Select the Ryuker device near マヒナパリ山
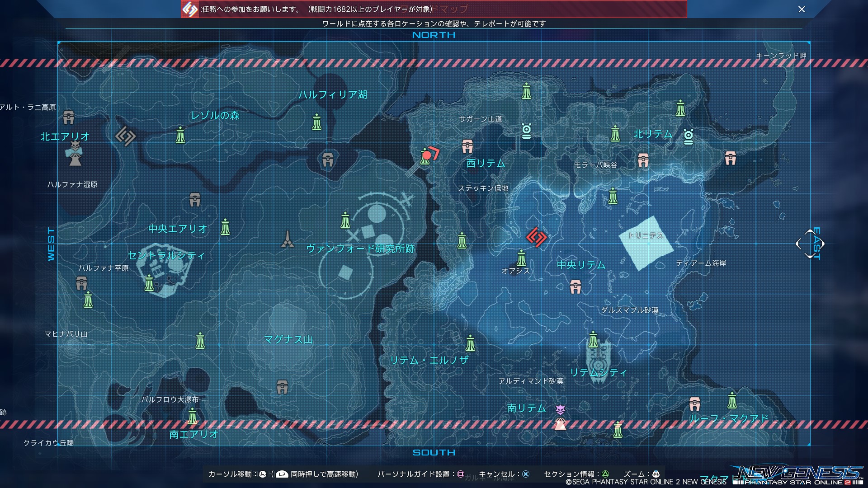This screenshot has height=488, width=868. [200, 341]
